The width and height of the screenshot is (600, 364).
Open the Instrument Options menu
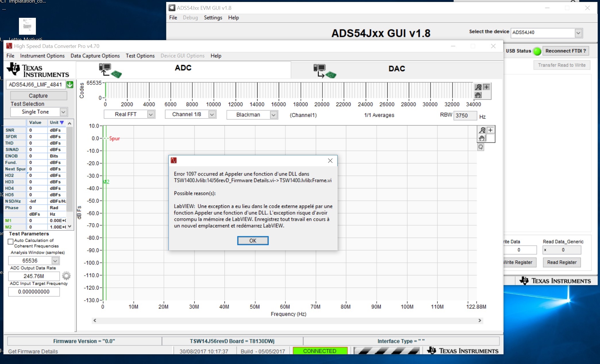pos(42,56)
